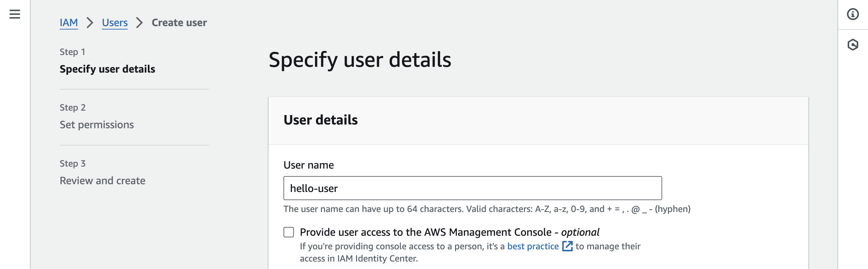Click the 'User name' field label

[309, 165]
